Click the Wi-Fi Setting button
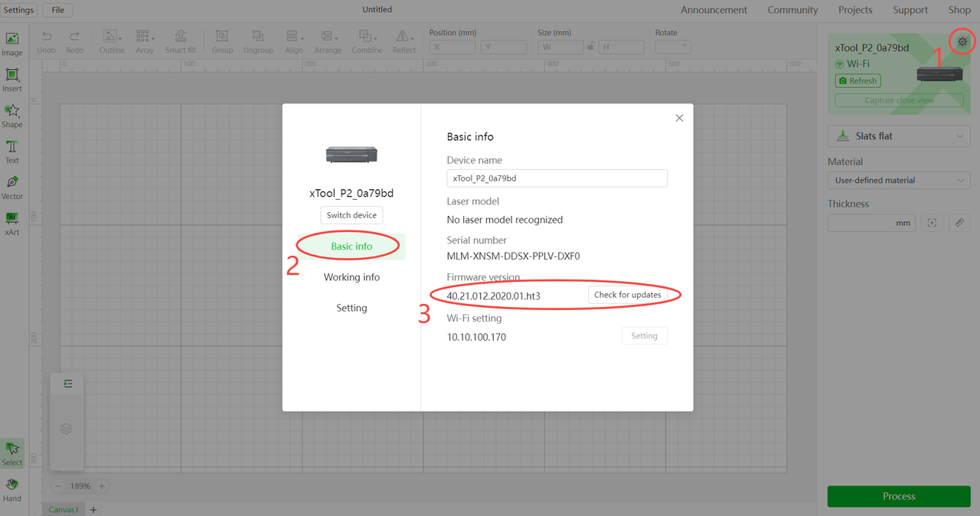 coord(644,336)
